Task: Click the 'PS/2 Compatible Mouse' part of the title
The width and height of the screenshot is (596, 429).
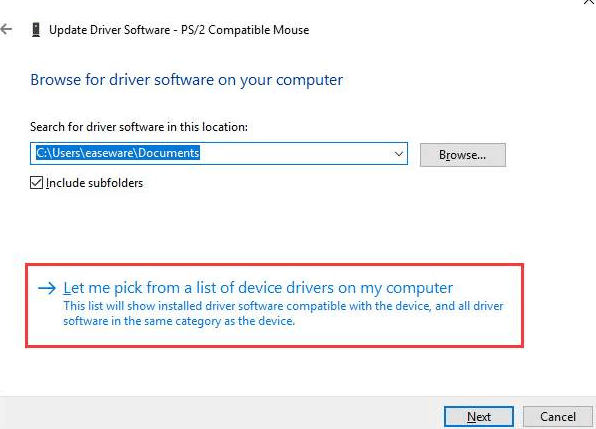Action: (245, 30)
